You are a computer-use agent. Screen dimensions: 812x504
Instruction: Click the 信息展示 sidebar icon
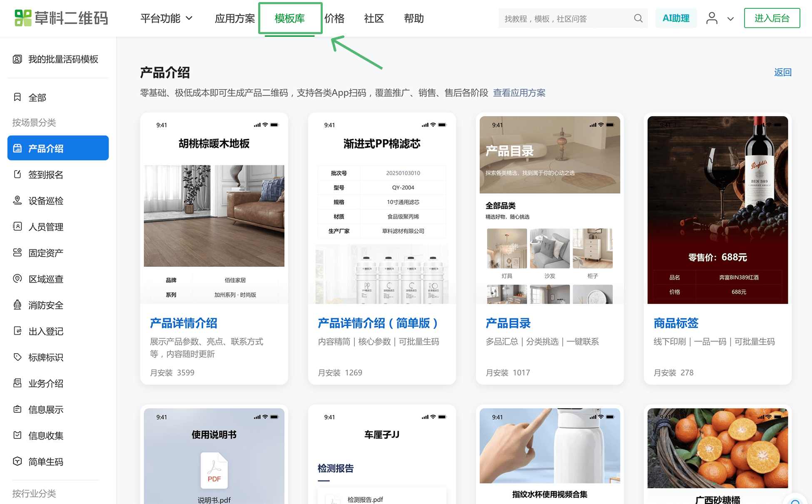click(x=17, y=409)
